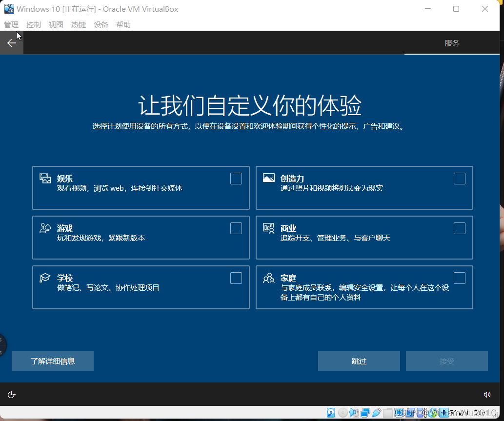The height and width of the screenshot is (421, 504).
Task: Expand the 视图 (View) menu
Action: click(x=56, y=25)
